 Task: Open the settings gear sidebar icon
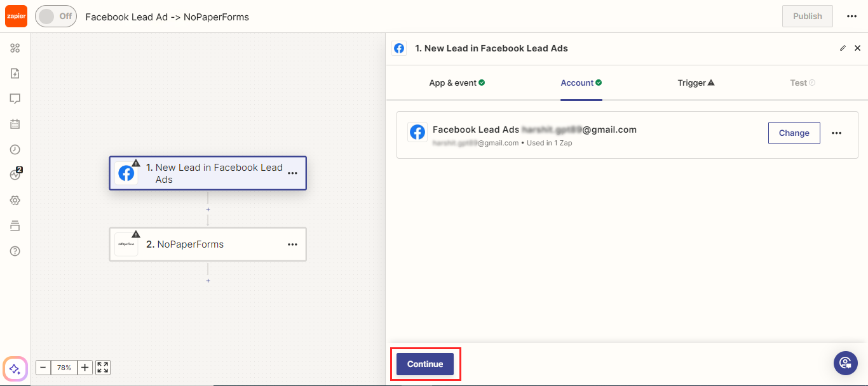[x=15, y=201]
